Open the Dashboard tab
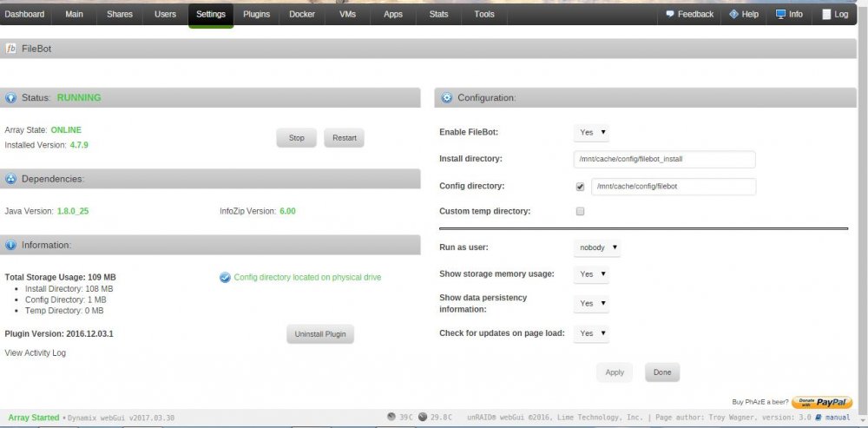The image size is (868, 428). pyautogui.click(x=25, y=15)
